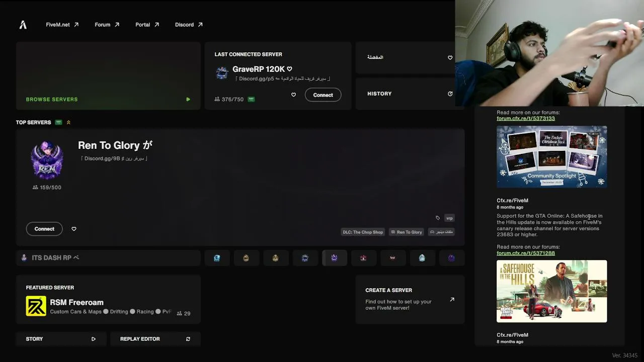Click the vrp tag
The width and height of the screenshot is (644, 362).
coord(449,218)
